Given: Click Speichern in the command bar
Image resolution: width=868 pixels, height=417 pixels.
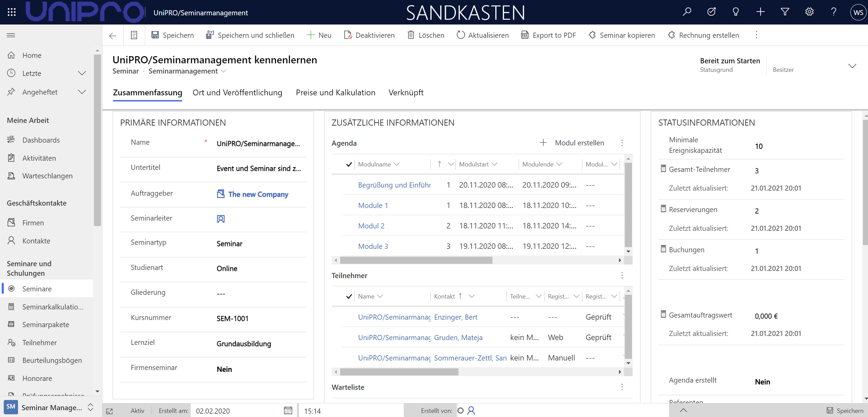Looking at the screenshot, I should (173, 35).
